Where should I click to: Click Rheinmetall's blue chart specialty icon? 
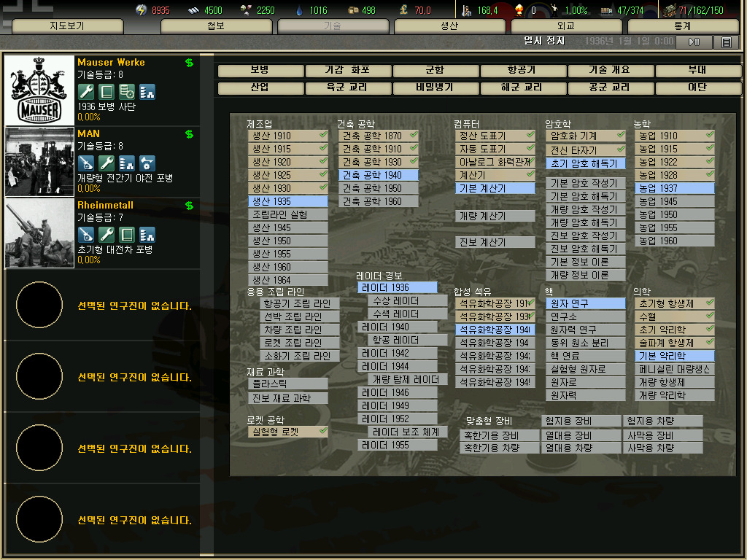(x=147, y=235)
